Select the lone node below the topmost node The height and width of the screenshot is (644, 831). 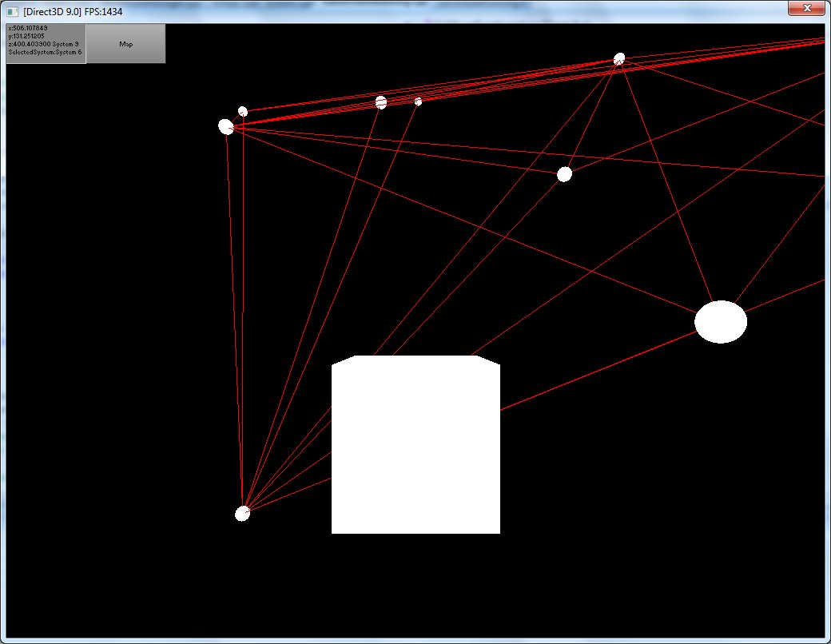pyautogui.click(x=564, y=174)
